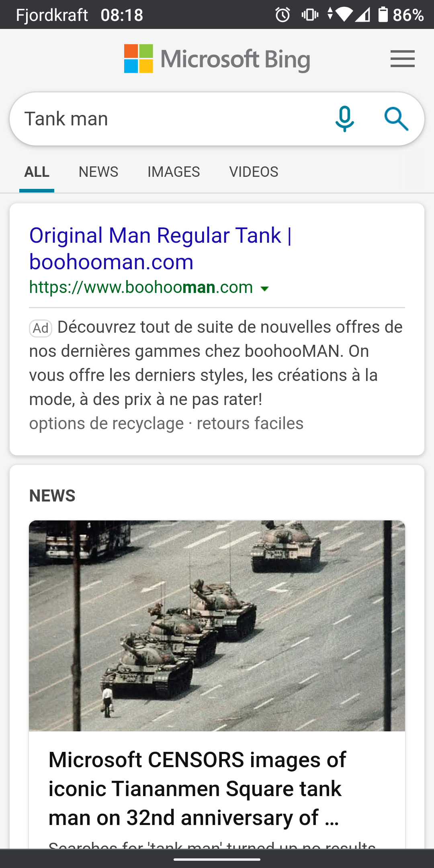
Task: Tap the Microsoft Bing logo
Action: 217,59
